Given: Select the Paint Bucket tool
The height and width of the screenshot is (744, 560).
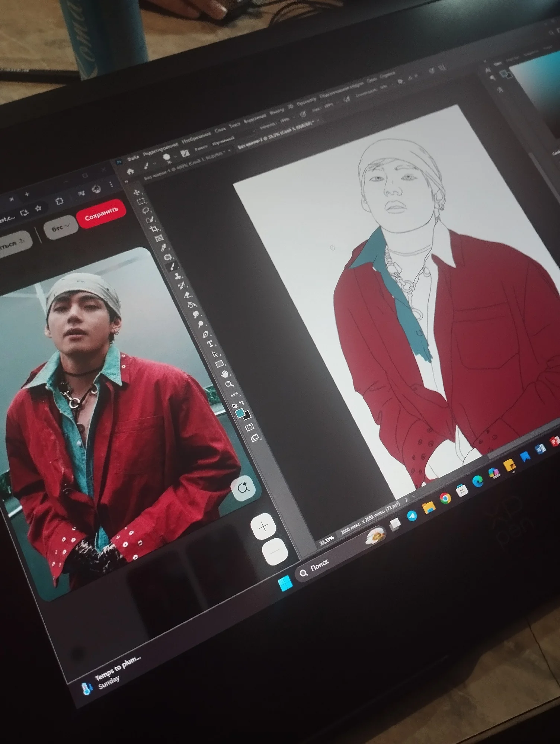Looking at the screenshot, I should click(x=192, y=305).
